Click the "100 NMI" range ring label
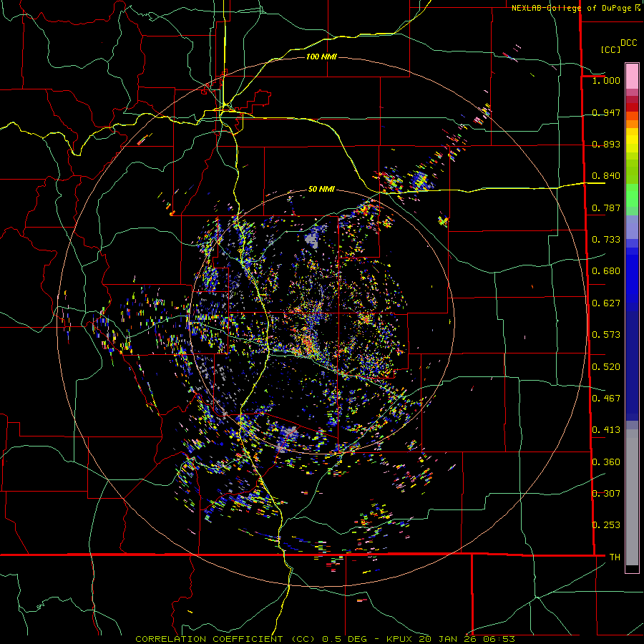 [321, 57]
